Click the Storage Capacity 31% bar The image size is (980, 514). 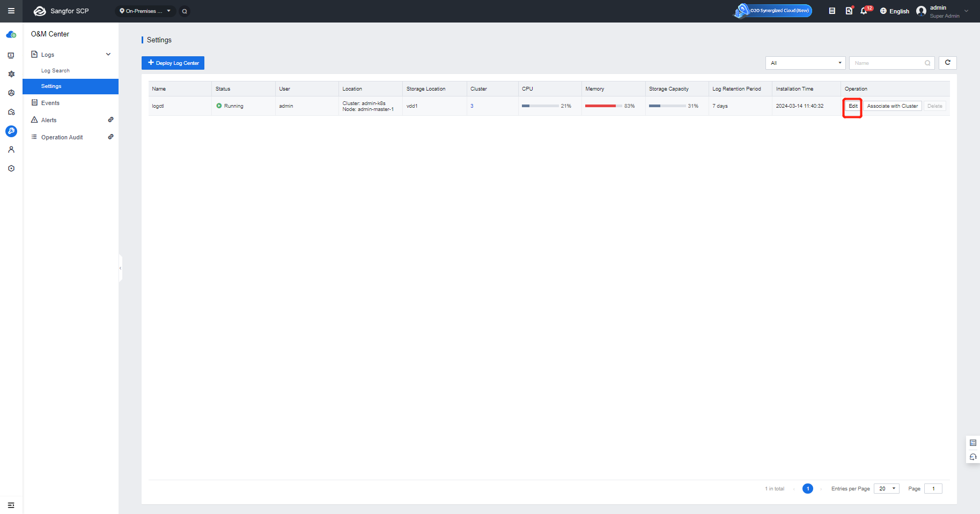[667, 106]
